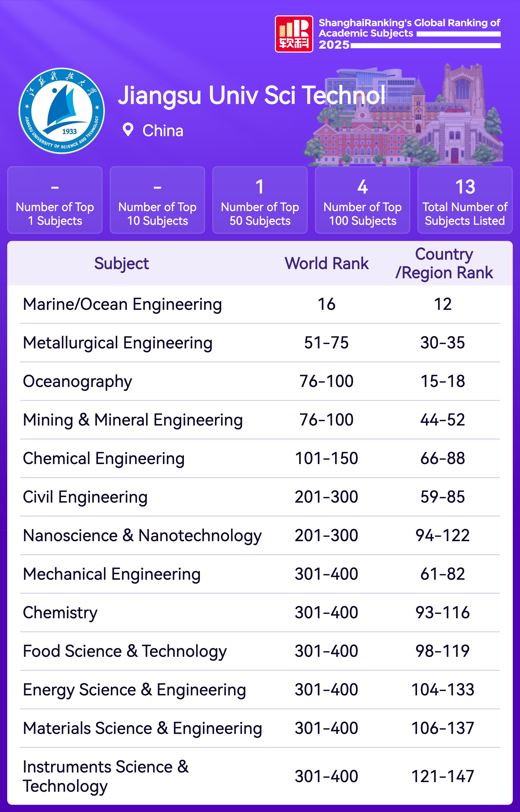
Task: Click the location pin icon beside China
Action: 128,130
